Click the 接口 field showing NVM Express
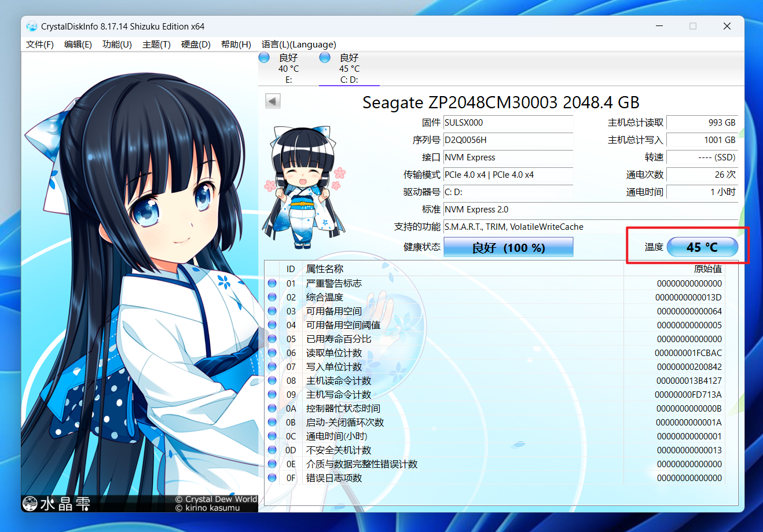Viewport: 763px width, 532px height. tap(508, 157)
